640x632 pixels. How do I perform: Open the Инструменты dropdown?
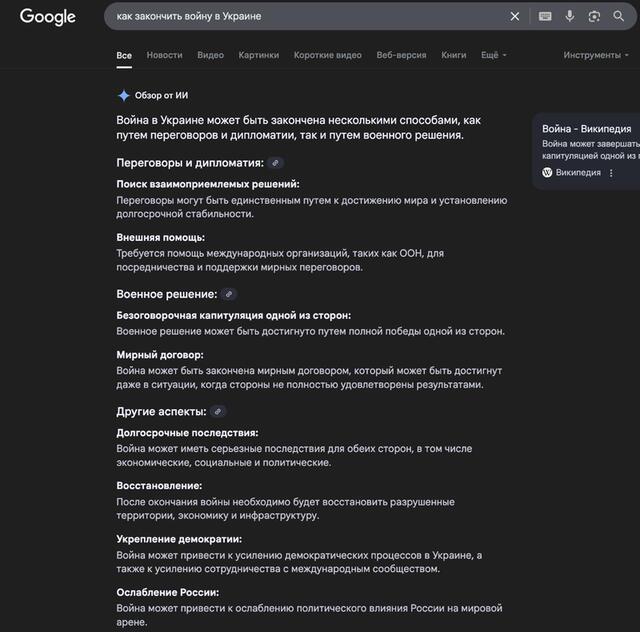click(x=595, y=55)
